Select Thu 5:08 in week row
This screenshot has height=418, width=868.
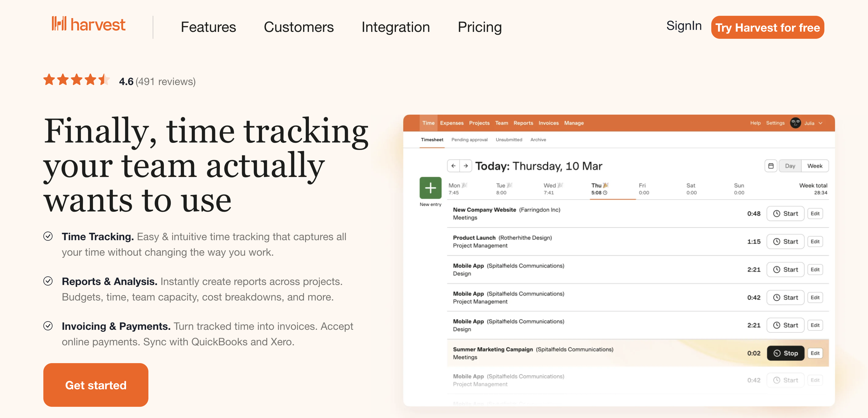pos(600,189)
